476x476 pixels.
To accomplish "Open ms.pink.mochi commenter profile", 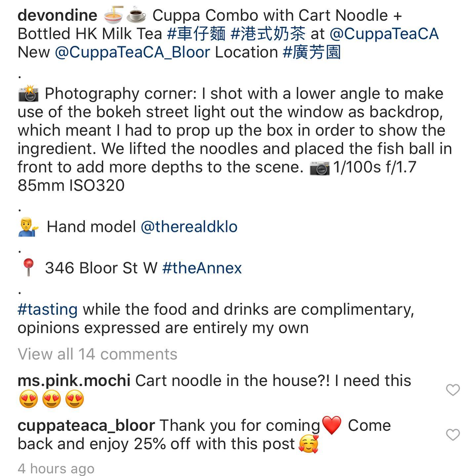I will pyautogui.click(x=74, y=380).
